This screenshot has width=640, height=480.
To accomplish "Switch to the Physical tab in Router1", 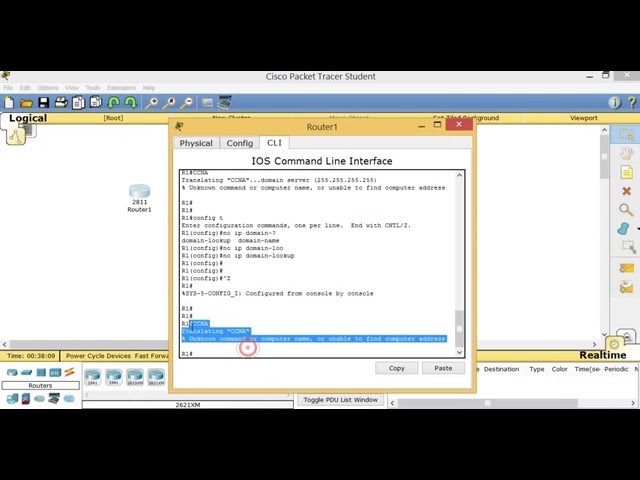I will coord(196,143).
